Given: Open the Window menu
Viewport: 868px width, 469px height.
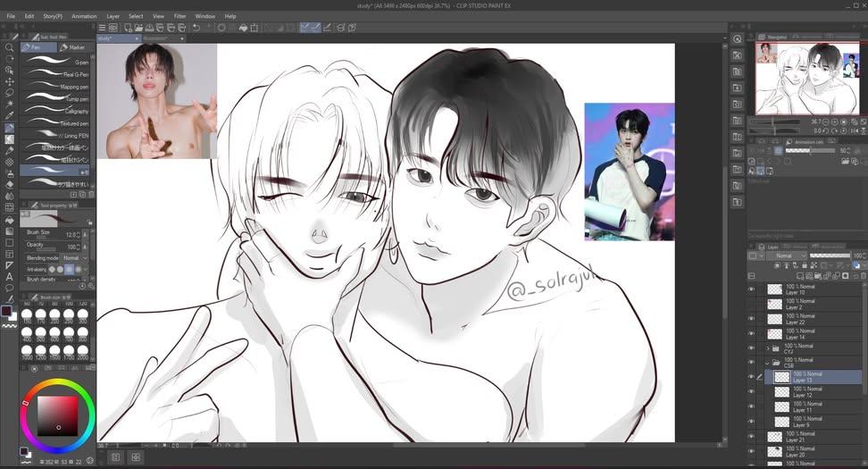Looking at the screenshot, I should point(204,16).
